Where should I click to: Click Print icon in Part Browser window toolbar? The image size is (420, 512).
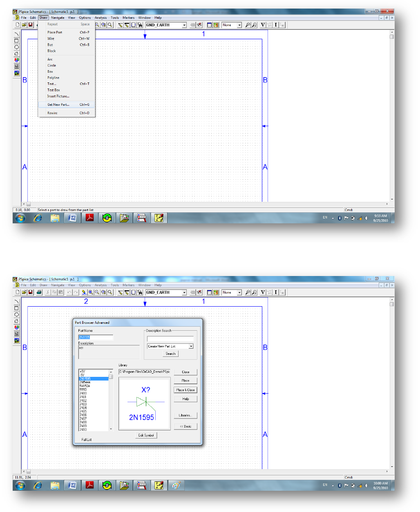(x=39, y=292)
